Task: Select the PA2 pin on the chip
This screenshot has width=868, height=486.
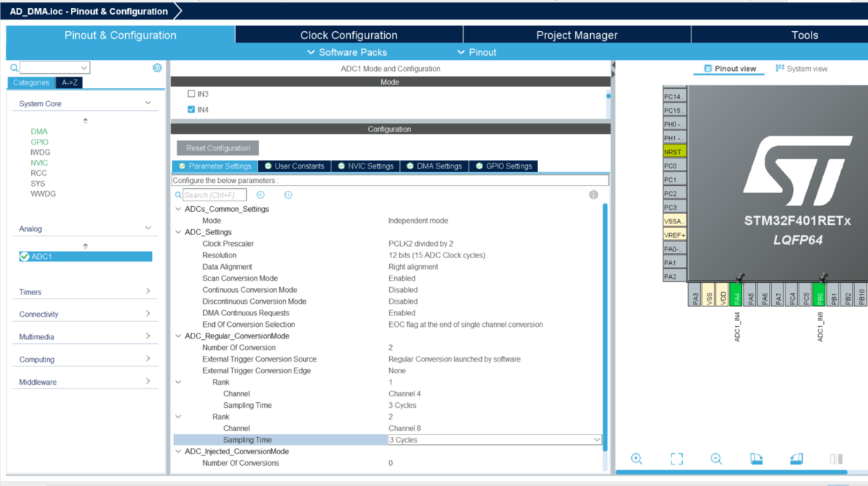Action: 674,276
